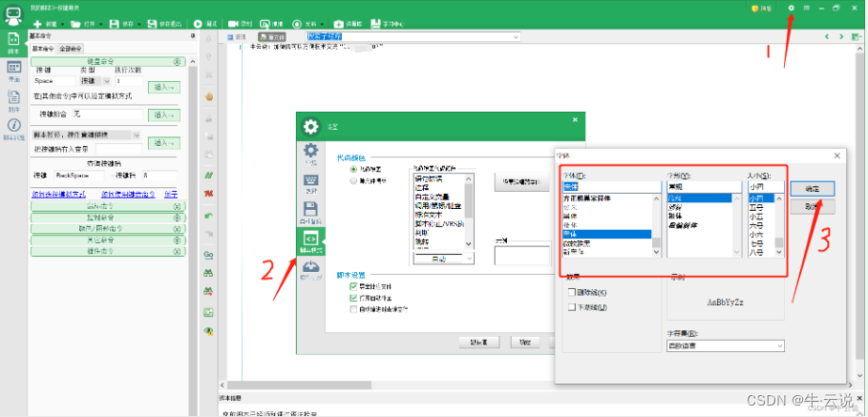The height and width of the screenshot is (417, 868).
Task: Click Default (默认值) button in Settings dialog
Action: (x=480, y=342)
